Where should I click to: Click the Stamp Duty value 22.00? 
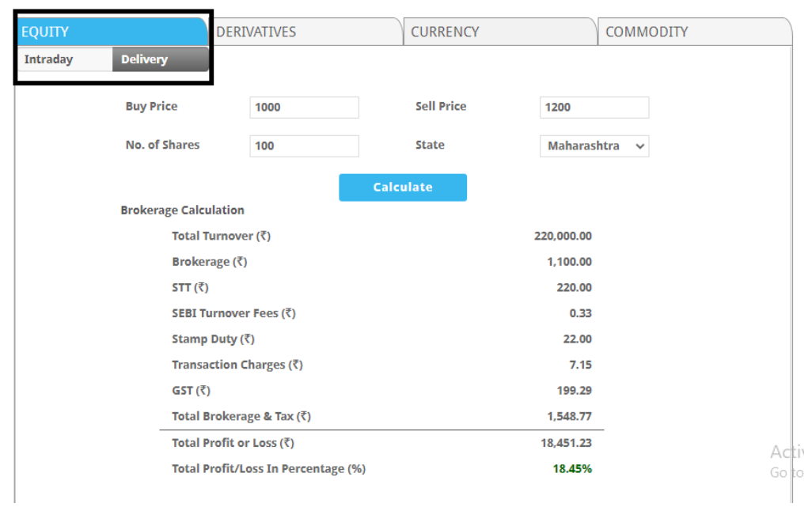coord(577,339)
